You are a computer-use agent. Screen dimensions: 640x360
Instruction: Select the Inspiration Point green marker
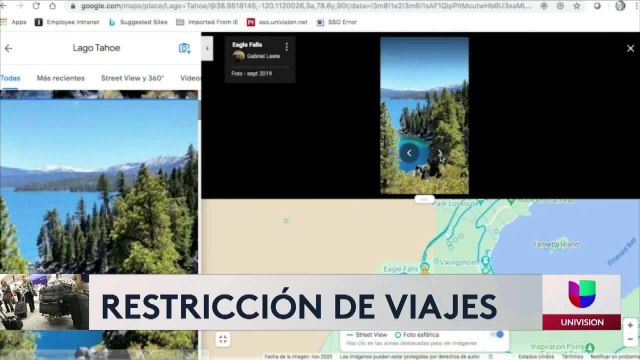tap(589, 348)
